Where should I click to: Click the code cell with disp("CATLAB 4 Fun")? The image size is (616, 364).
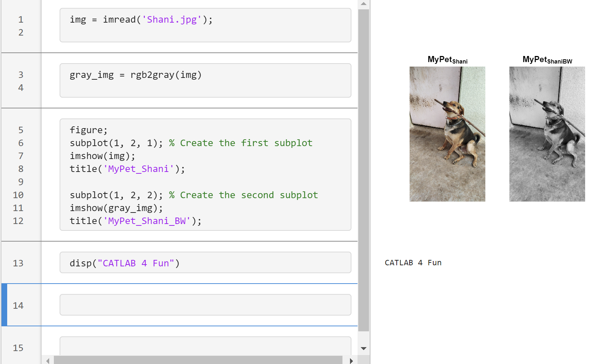pyautogui.click(x=205, y=262)
